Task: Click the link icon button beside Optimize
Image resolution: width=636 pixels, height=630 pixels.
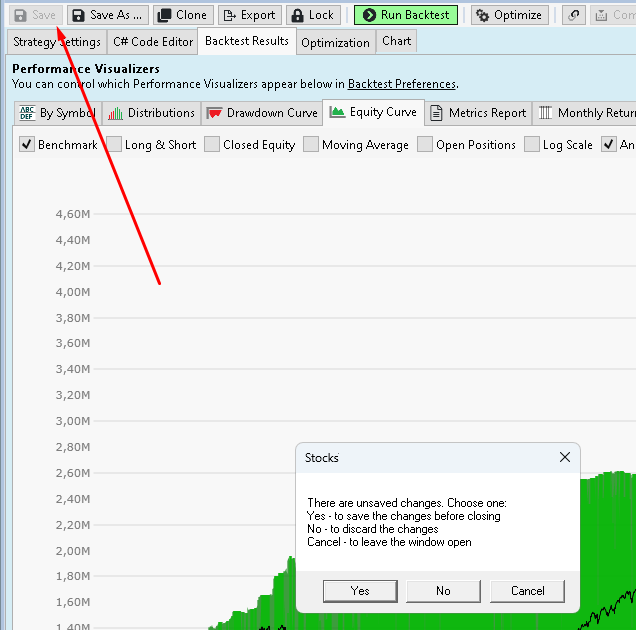Action: [573, 15]
